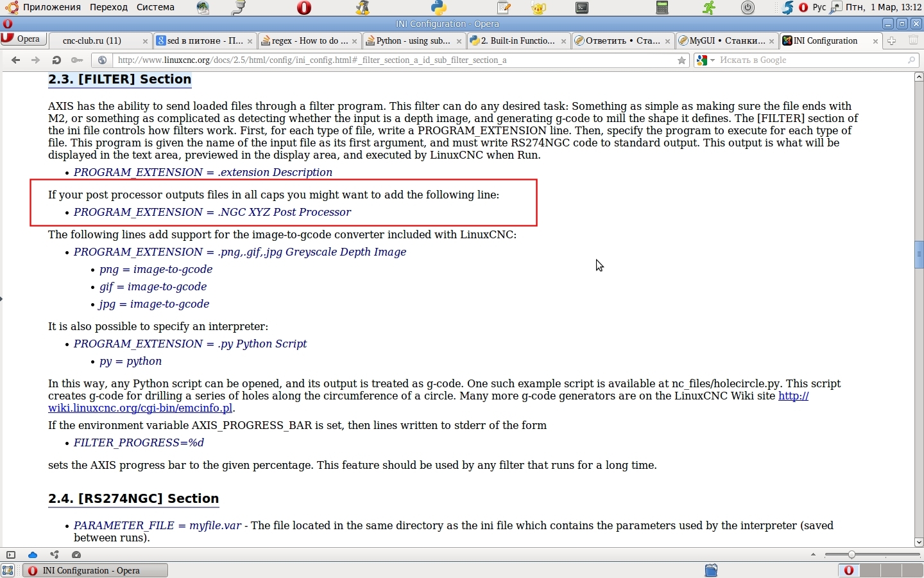Open the password wand key icon
The height and width of the screenshot is (578, 924).
77,60
